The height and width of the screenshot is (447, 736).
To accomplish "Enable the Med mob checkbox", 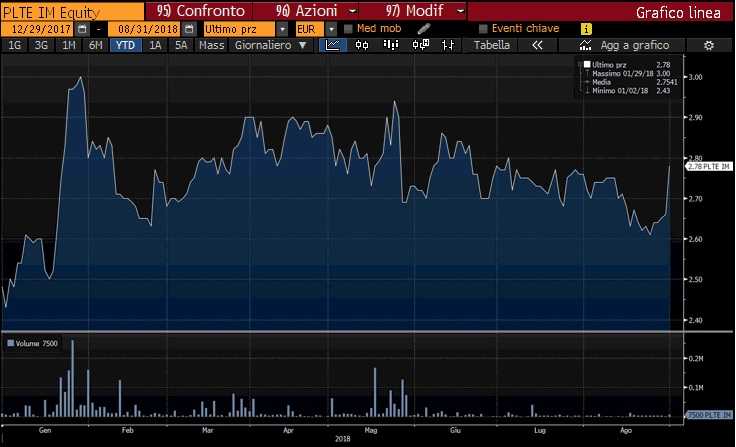I will point(349,29).
